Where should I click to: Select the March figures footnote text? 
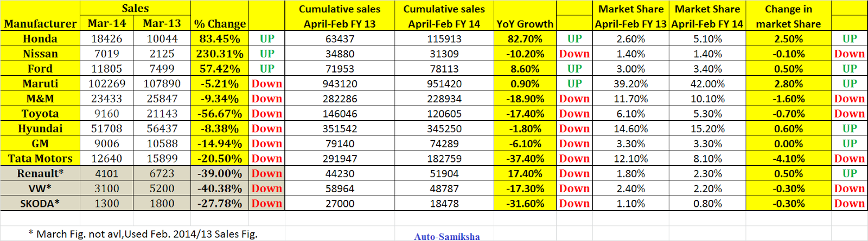[x=143, y=234]
